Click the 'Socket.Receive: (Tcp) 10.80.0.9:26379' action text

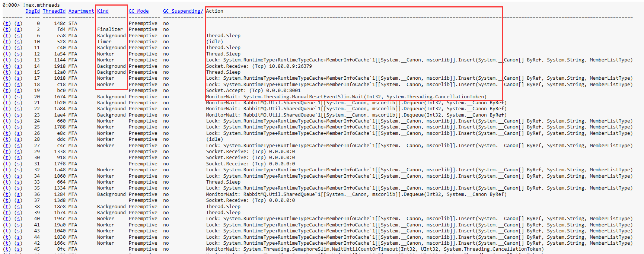click(x=259, y=66)
